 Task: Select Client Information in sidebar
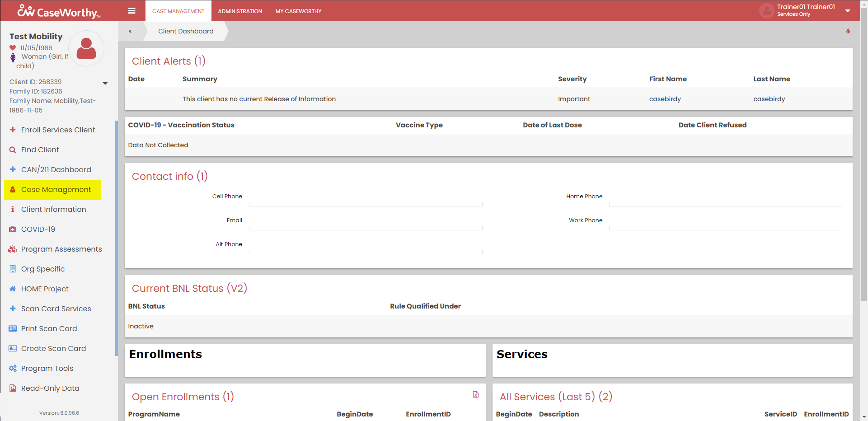coord(53,209)
